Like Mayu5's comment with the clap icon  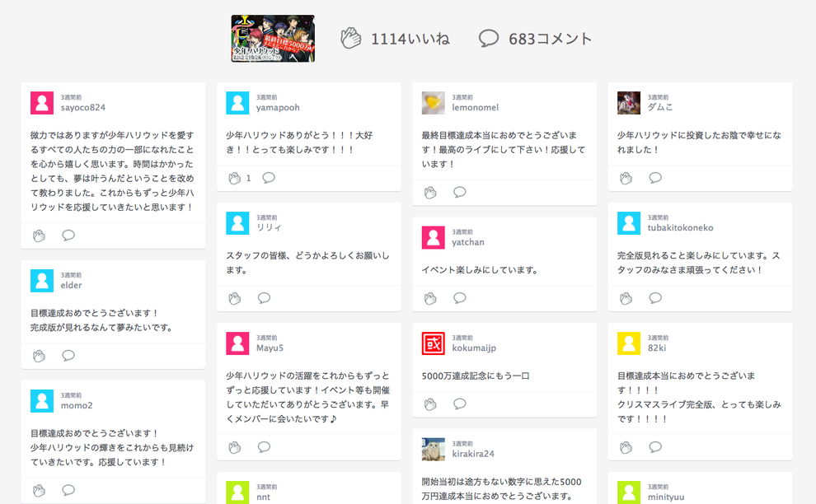[x=234, y=447]
